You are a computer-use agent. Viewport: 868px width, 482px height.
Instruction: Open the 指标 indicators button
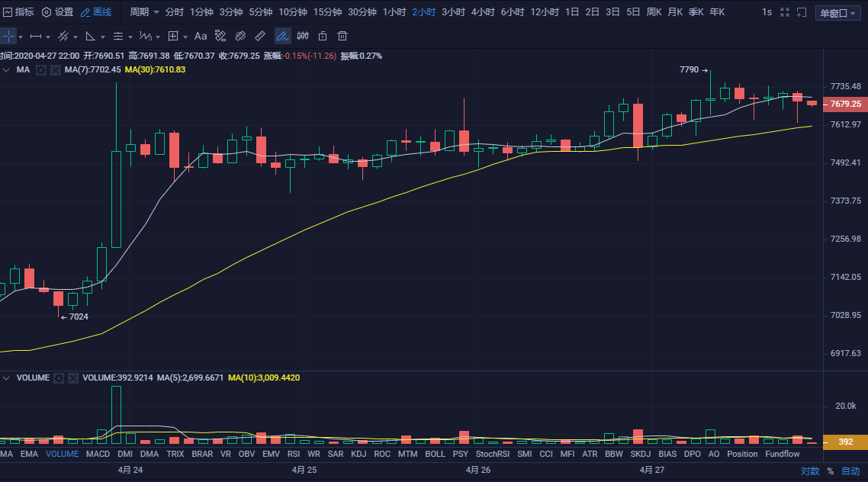(x=18, y=12)
